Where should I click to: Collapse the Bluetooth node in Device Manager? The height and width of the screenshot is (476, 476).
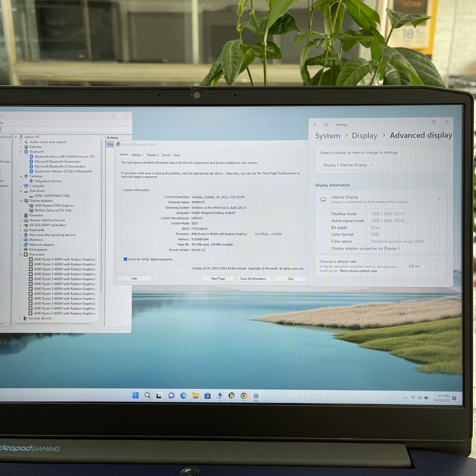tap(21, 152)
